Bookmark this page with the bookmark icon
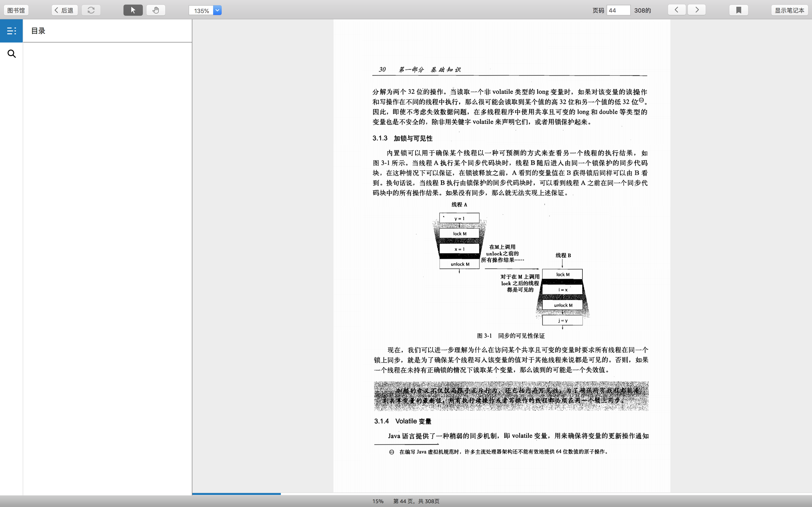 click(738, 10)
